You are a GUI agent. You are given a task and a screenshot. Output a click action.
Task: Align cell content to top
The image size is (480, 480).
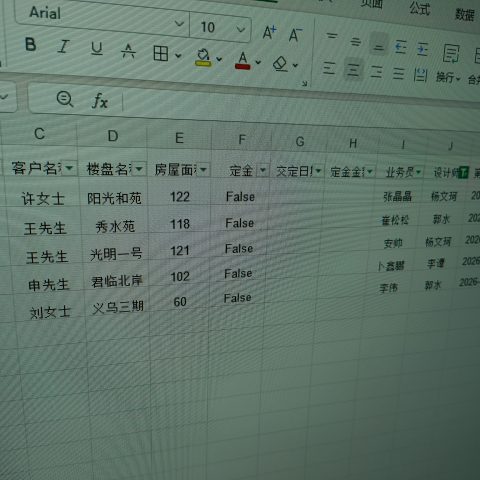click(332, 36)
